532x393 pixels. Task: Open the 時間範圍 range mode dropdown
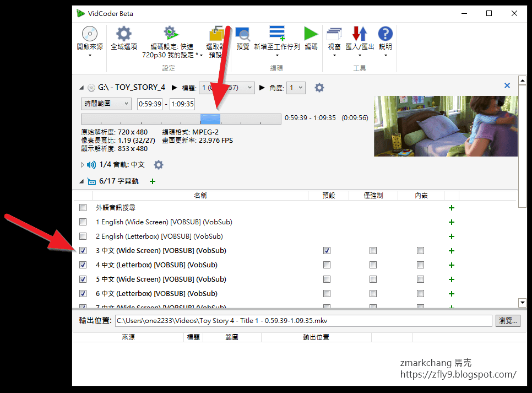(106, 104)
